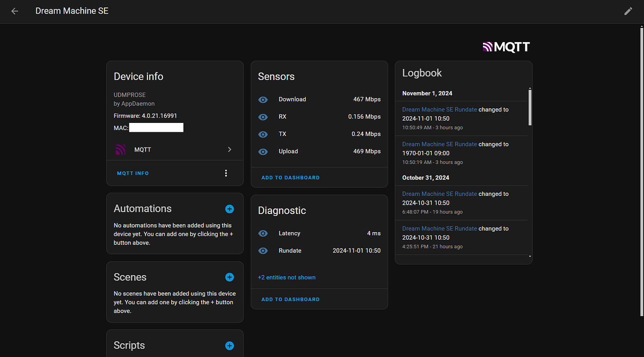Click MQTT INFO in the Device info card
Viewport: 644px width, 357px height.
click(x=133, y=172)
